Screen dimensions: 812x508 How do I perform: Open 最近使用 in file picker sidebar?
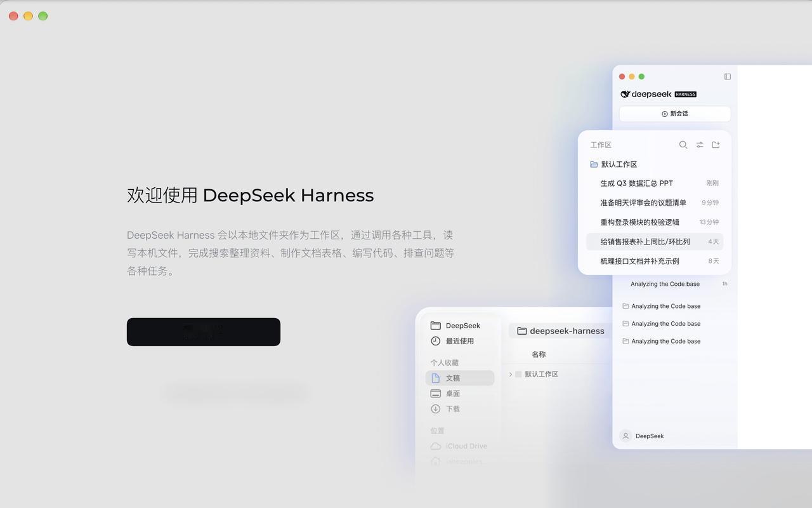point(460,341)
